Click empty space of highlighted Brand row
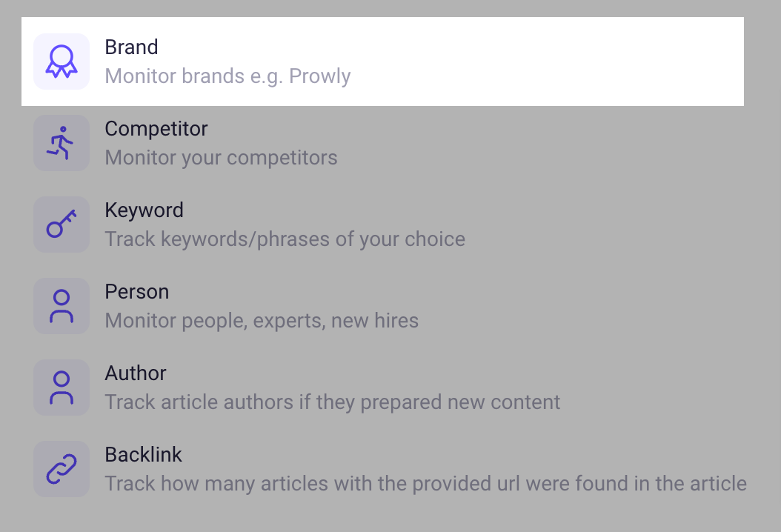Screen dimensions: 781x532 tap(548, 61)
